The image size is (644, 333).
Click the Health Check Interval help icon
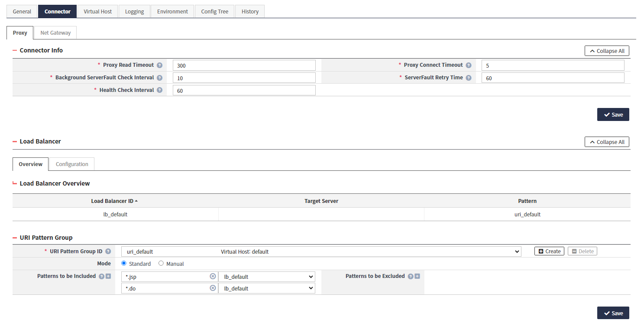point(159,90)
